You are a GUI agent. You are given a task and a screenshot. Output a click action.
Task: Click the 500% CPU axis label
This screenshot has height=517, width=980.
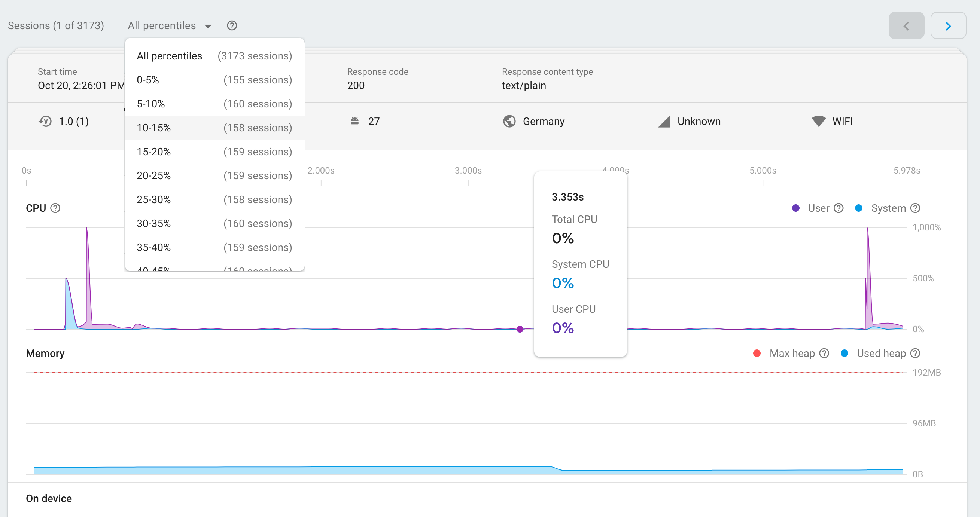(923, 278)
